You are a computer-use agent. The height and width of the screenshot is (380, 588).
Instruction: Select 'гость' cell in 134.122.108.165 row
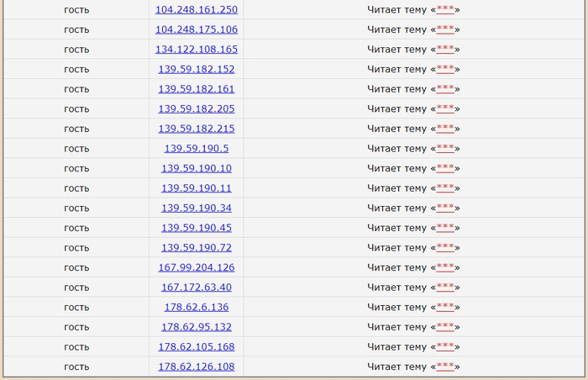76,50
